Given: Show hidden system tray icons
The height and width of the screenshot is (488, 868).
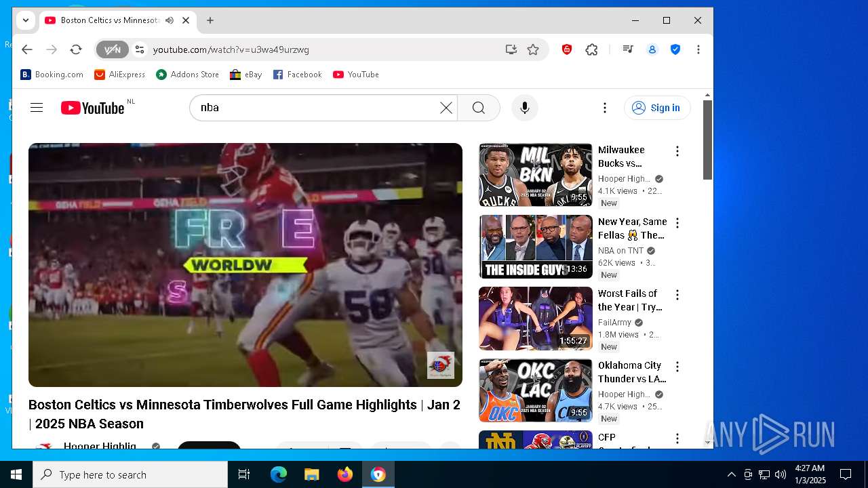Looking at the screenshot, I should coord(731,474).
